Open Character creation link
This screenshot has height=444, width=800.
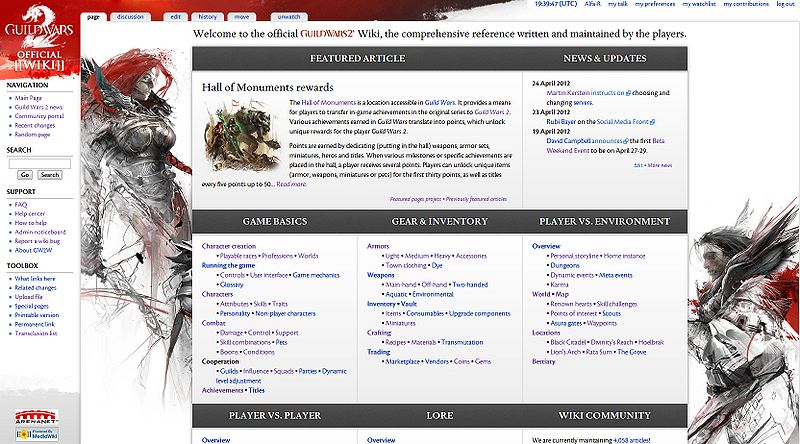[x=229, y=246]
